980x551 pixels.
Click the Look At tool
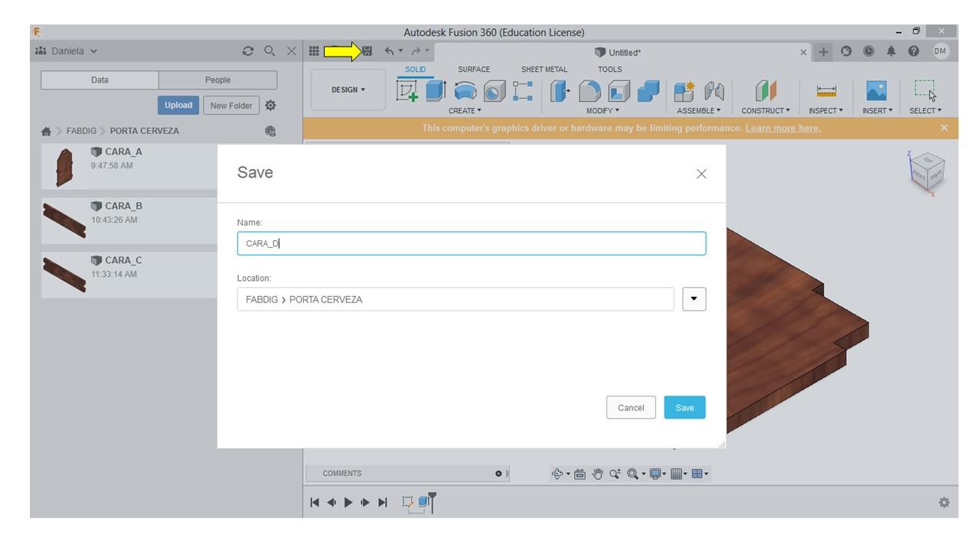(x=580, y=473)
